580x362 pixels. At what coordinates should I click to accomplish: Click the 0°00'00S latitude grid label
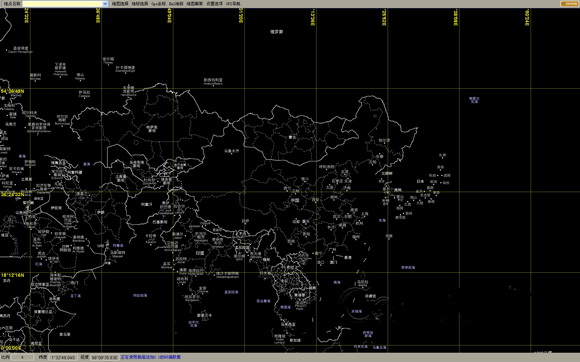coord(11,348)
